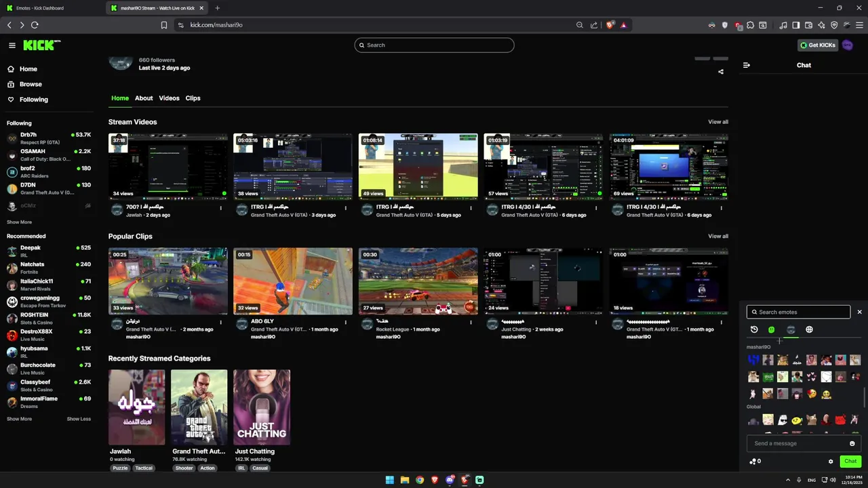This screenshot has height=488, width=868.
Task: Open the emoji picker in message box
Action: pyautogui.click(x=852, y=443)
